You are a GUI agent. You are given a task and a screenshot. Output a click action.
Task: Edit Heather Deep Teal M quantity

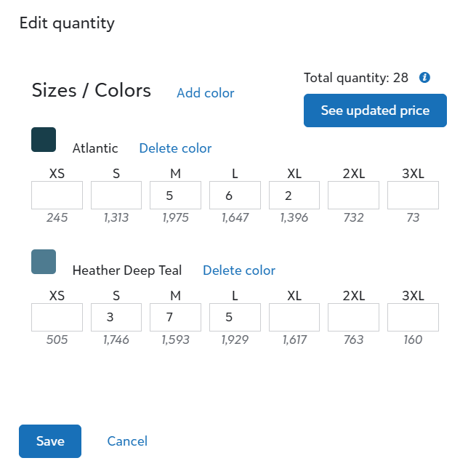tap(175, 317)
